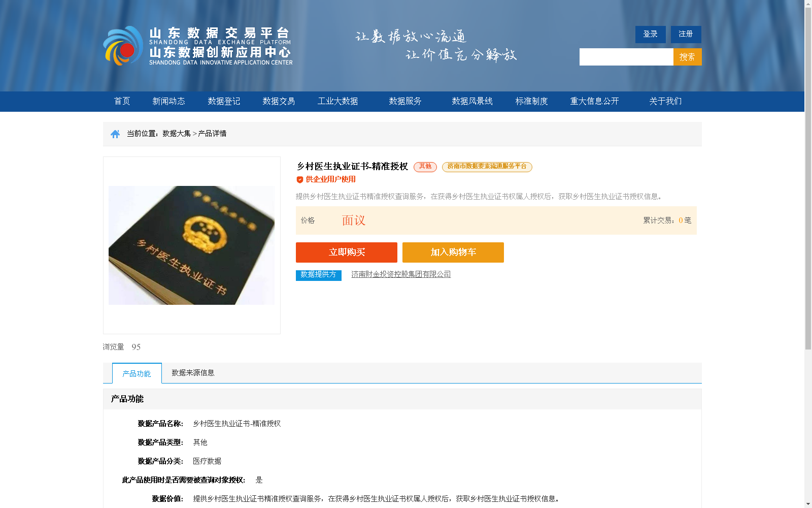The width and height of the screenshot is (812, 508).
Task: Click the 其他 category tag
Action: click(x=425, y=167)
